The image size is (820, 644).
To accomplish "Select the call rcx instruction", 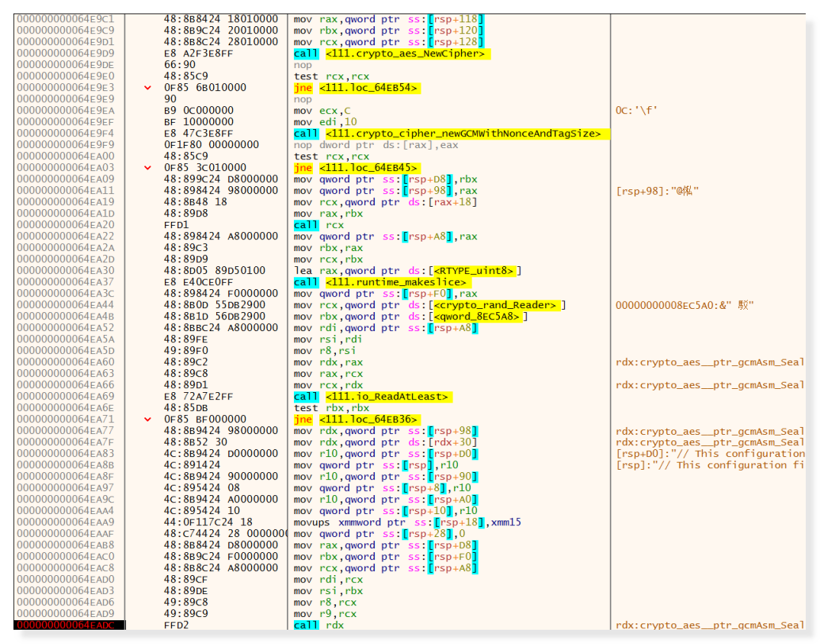I will point(318,225).
